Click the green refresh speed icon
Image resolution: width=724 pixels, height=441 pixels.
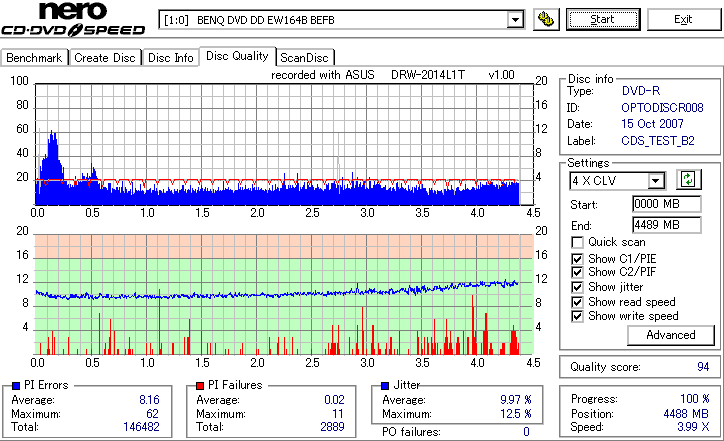point(688,180)
